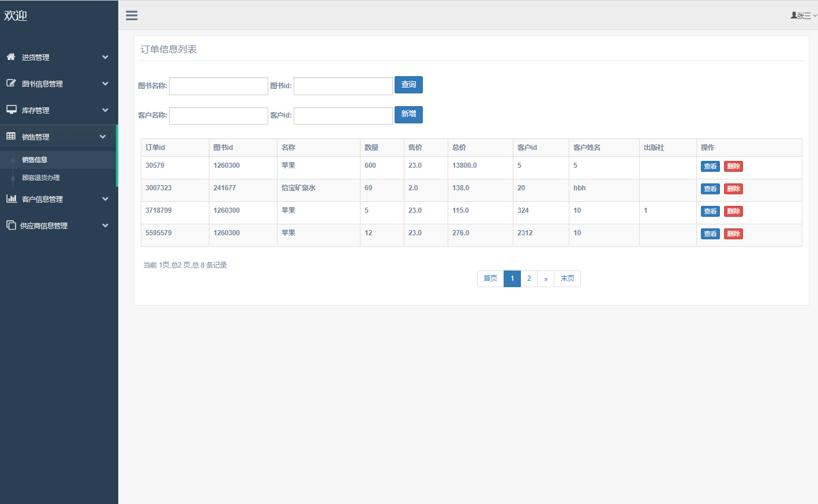The width and height of the screenshot is (818, 504).
Task: Click the monitor icon beside 库存管理
Action: tap(11, 110)
